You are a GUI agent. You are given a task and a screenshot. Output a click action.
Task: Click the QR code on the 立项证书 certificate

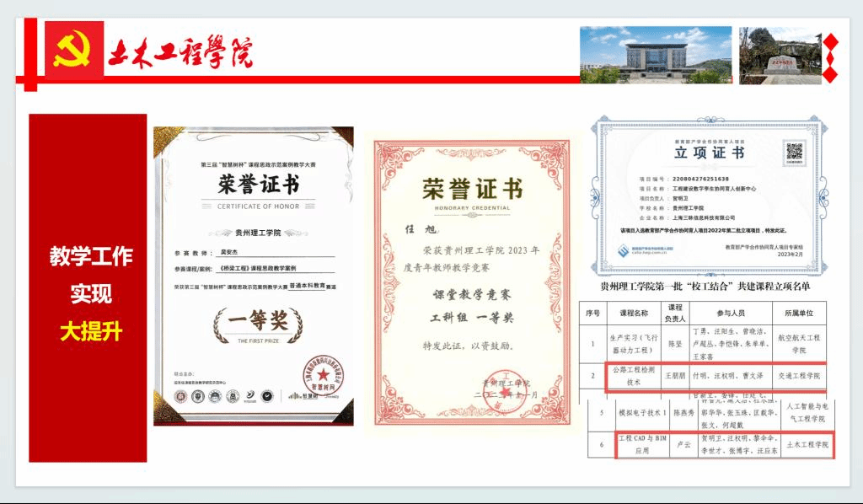(x=794, y=153)
